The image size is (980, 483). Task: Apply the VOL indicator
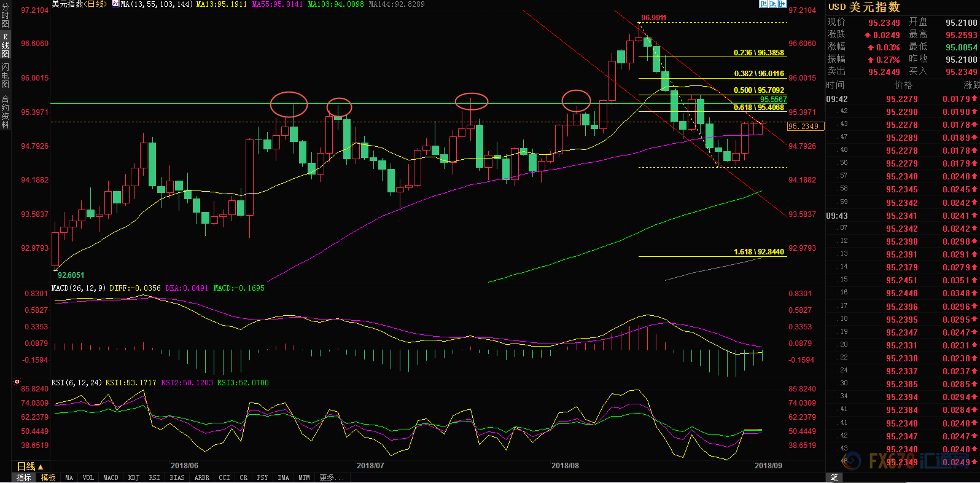tap(88, 477)
